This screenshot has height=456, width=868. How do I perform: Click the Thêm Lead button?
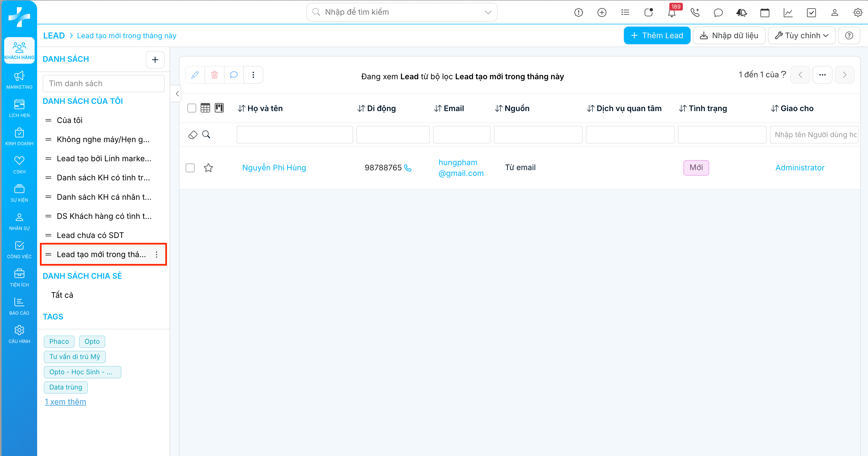657,36
